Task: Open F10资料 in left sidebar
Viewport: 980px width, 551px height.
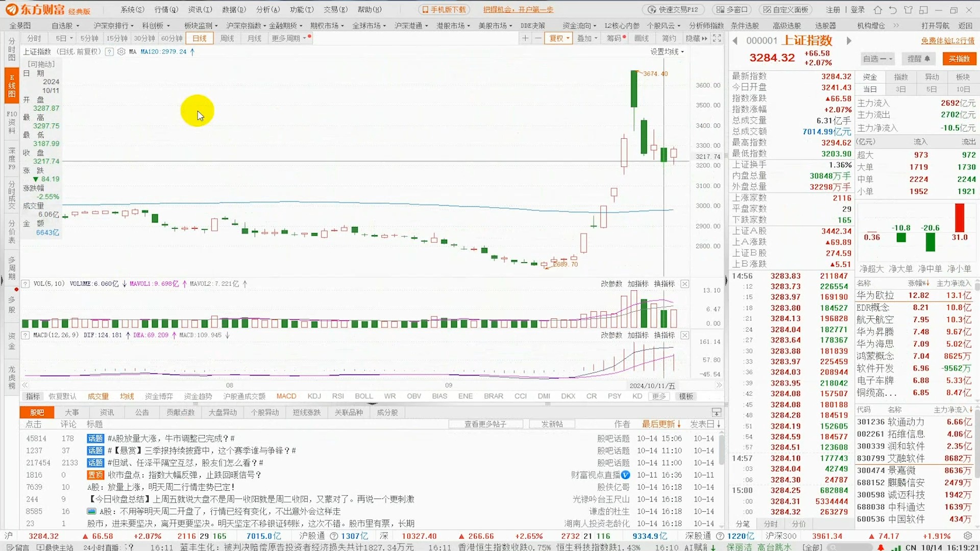Action: click(x=12, y=122)
